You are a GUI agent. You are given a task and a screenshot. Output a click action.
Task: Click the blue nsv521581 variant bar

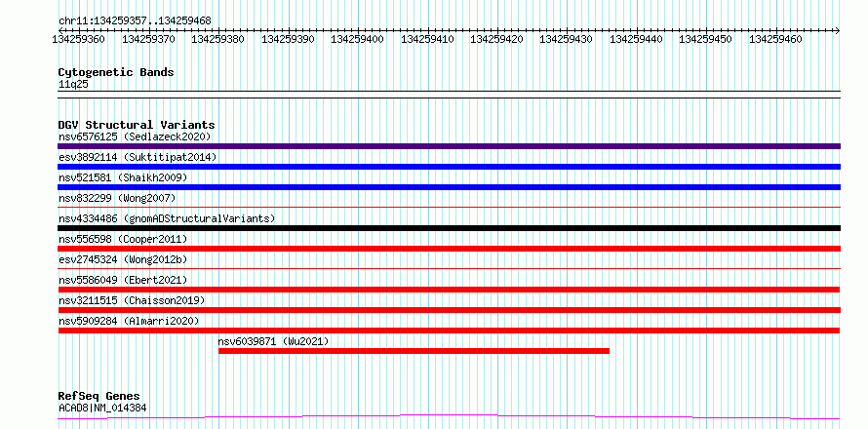click(449, 187)
